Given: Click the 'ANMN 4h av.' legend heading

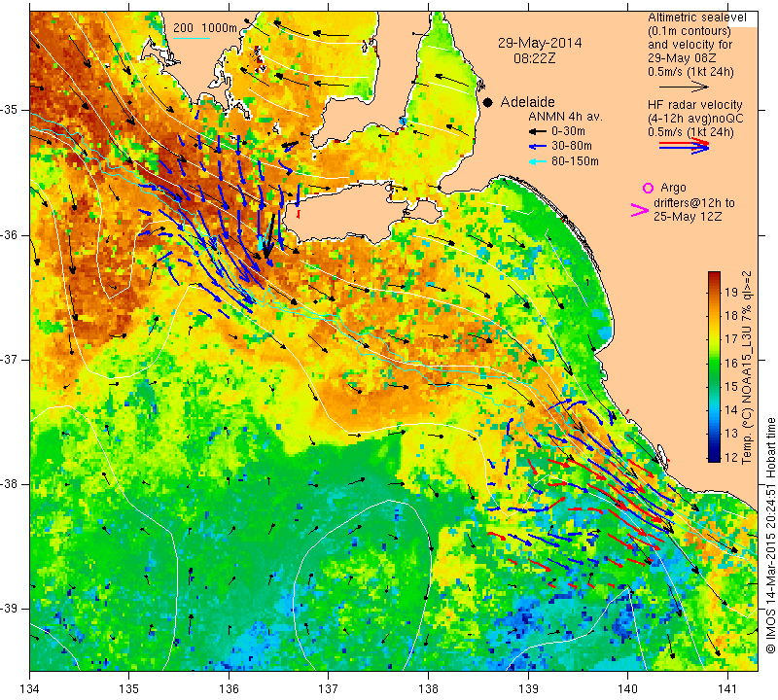Looking at the screenshot, I should tap(565, 117).
